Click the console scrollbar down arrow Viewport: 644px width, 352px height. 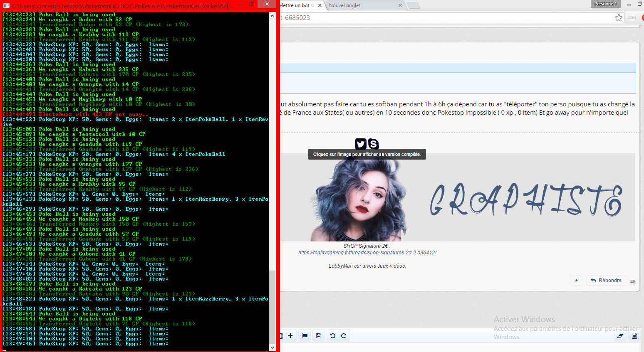[x=272, y=347]
